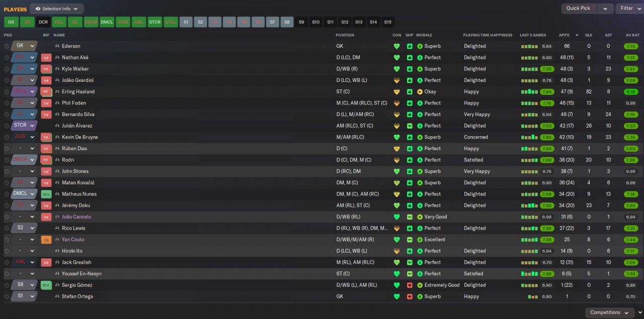Screen dimensions: 644x319
Task: Select the DCR position slot
Action: point(43,22)
